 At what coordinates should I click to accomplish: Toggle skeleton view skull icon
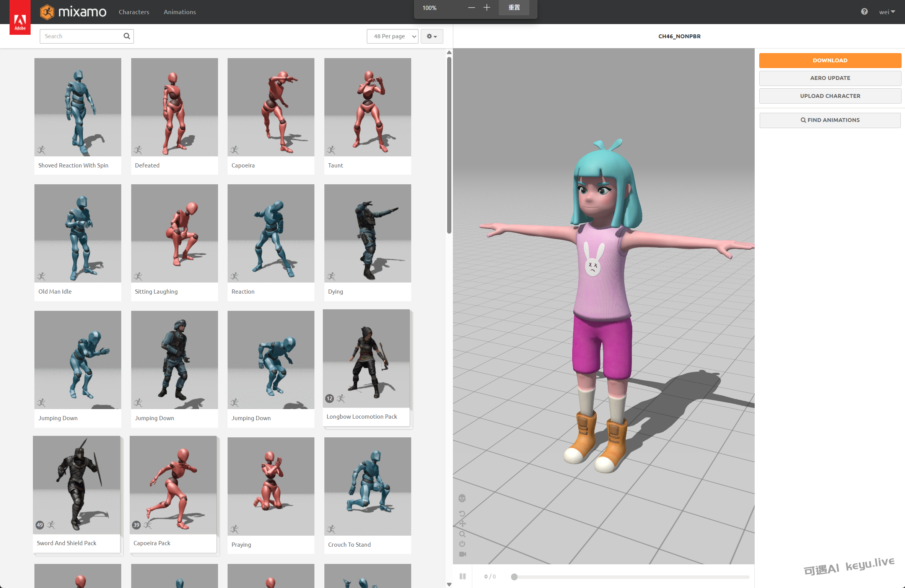(462, 498)
